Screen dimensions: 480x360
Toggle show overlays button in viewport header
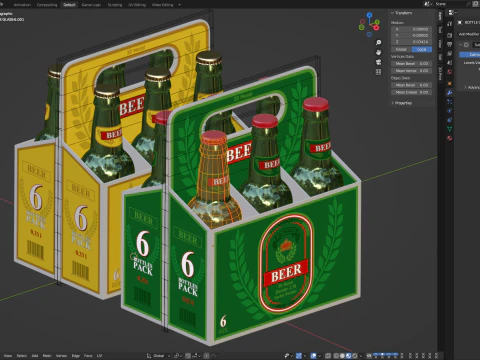(313, 356)
